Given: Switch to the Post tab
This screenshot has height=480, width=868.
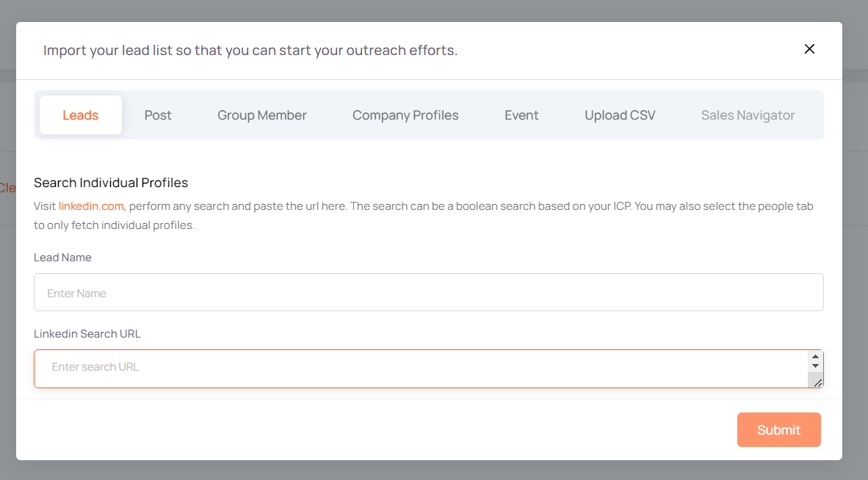Looking at the screenshot, I should pyautogui.click(x=158, y=115).
